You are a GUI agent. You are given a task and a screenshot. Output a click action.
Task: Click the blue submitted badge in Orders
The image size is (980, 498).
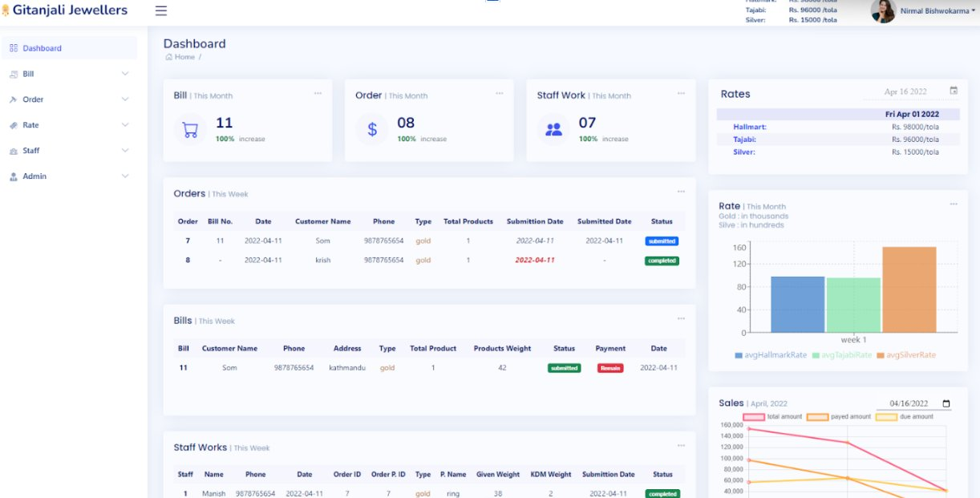(x=662, y=241)
